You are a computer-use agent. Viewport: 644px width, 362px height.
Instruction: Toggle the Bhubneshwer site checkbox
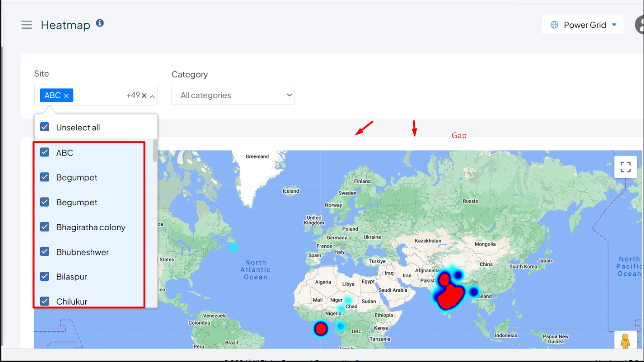[45, 252]
